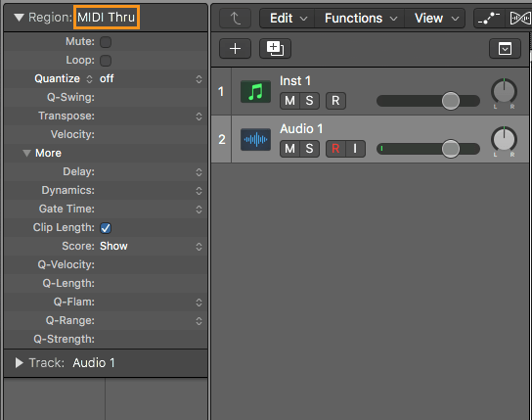Image resolution: width=532 pixels, height=420 pixels.
Task: Click the Inst 1 green music note icon
Action: 255,92
